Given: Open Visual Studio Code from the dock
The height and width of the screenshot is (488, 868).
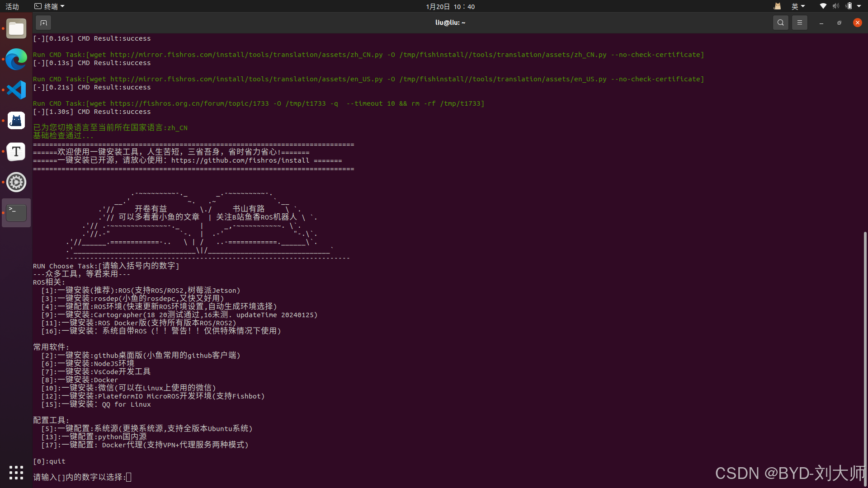Looking at the screenshot, I should tap(16, 90).
